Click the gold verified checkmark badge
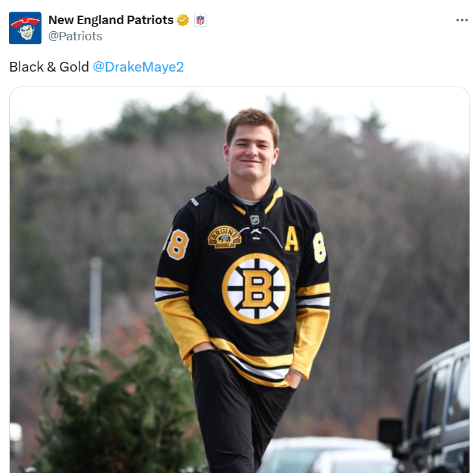The height and width of the screenshot is (473, 476). 183,20
